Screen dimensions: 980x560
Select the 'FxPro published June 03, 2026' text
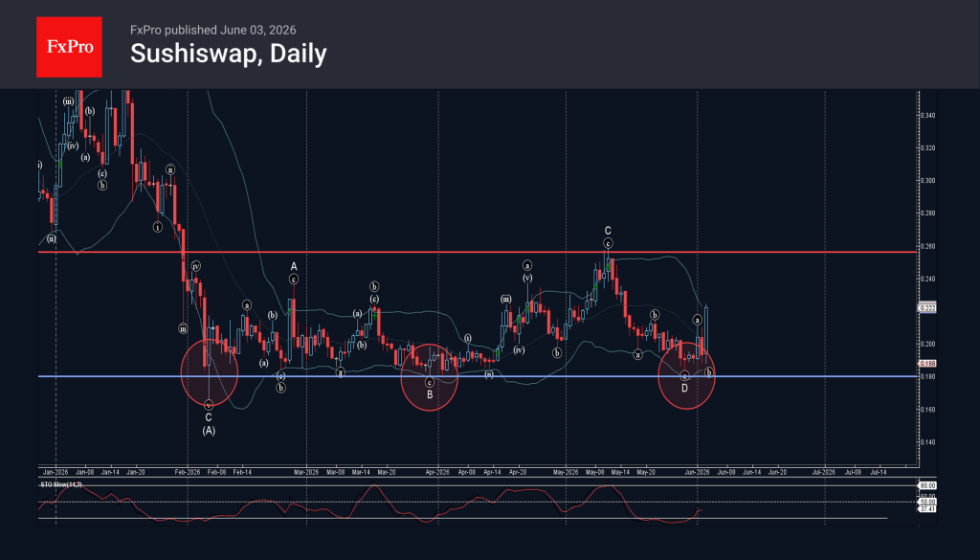(x=213, y=30)
